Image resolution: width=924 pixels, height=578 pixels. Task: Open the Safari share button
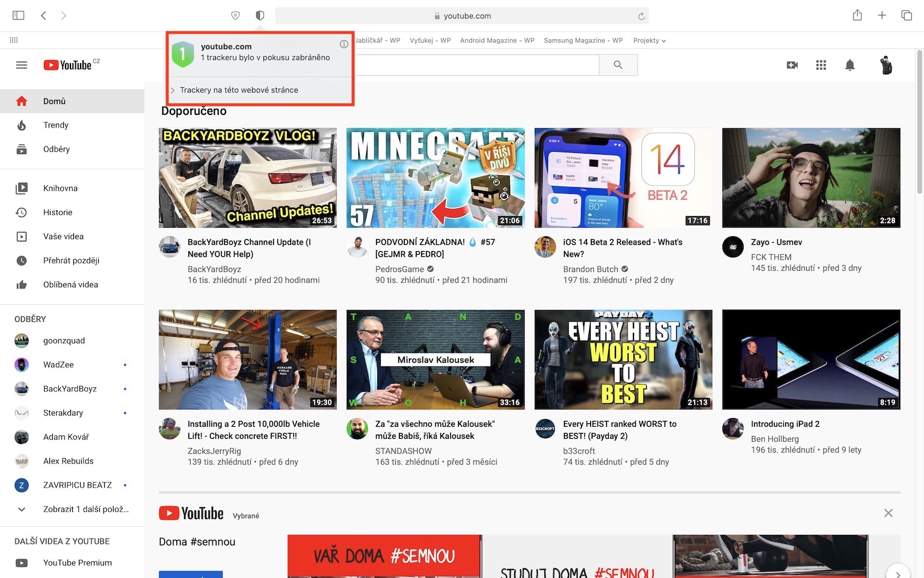857,15
